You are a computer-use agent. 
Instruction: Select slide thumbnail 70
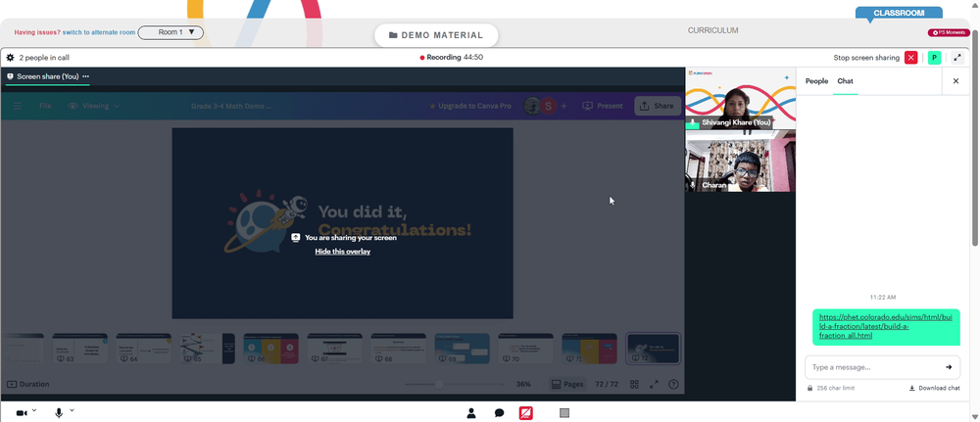pyautogui.click(x=525, y=349)
